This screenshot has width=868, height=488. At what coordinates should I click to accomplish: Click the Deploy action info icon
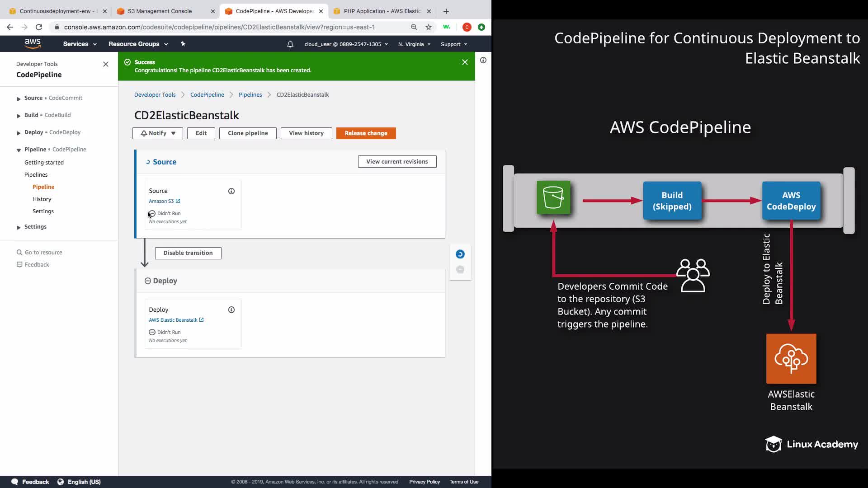click(x=231, y=310)
